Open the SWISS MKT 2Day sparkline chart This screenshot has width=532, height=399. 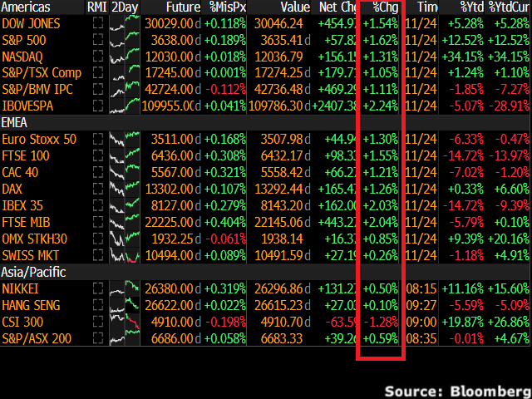(125, 255)
